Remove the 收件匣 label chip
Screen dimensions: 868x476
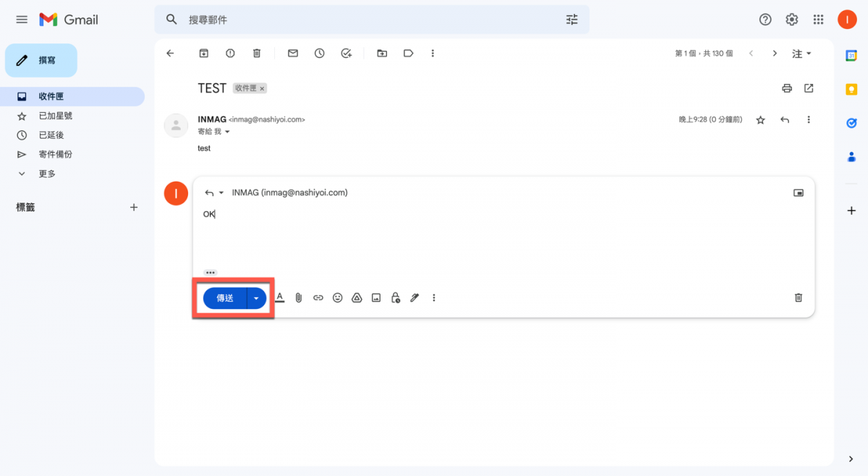point(262,88)
